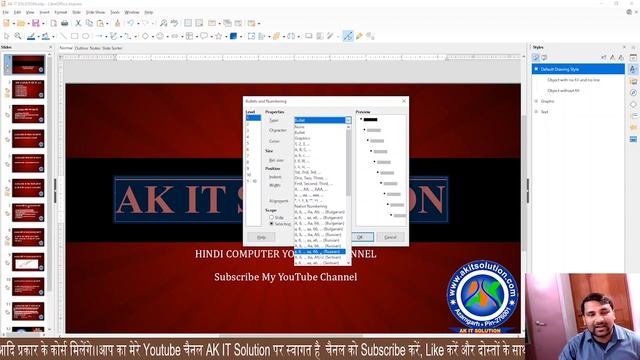Choose Native Numbering in the list
Image resolution: width=640 pixels, height=360 pixels.
(320, 207)
